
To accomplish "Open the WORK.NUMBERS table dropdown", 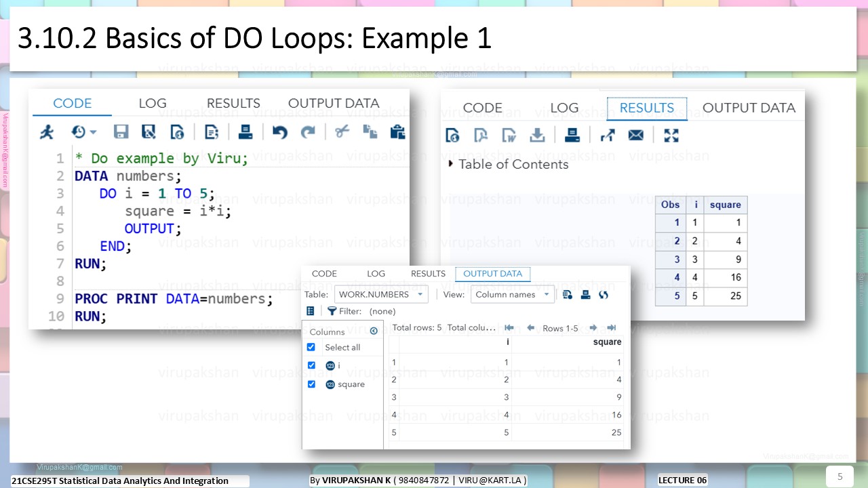I will pos(381,294).
